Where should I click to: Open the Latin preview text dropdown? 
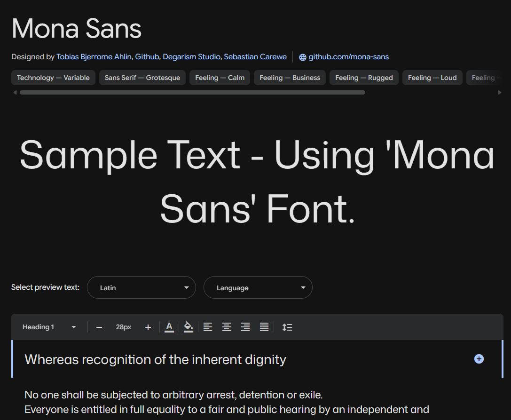coord(142,287)
